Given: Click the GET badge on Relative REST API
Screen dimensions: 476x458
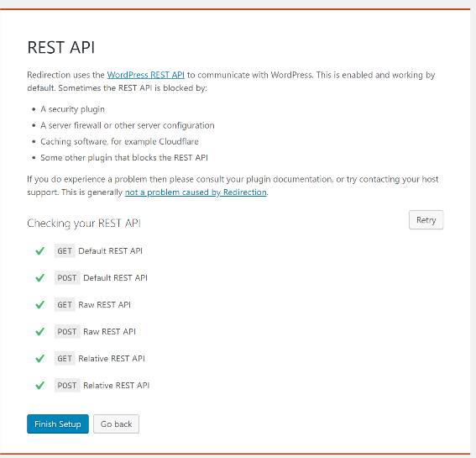Looking at the screenshot, I should coord(65,358).
